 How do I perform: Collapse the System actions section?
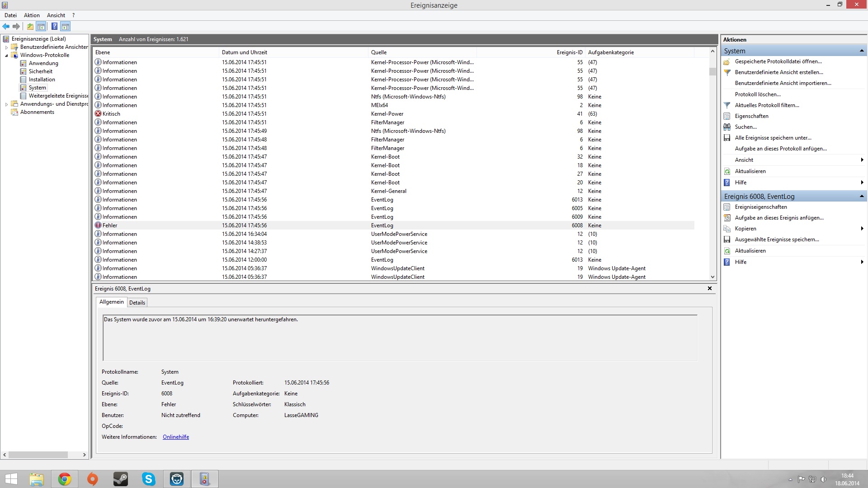click(x=862, y=51)
